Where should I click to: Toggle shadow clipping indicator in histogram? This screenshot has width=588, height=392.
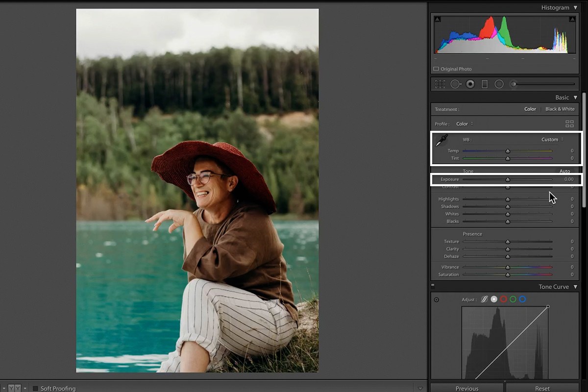tap(438, 19)
